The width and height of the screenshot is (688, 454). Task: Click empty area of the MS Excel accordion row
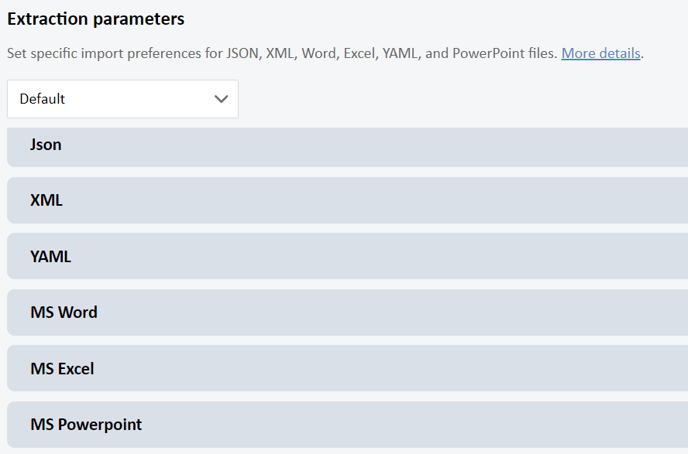pyautogui.click(x=391, y=368)
